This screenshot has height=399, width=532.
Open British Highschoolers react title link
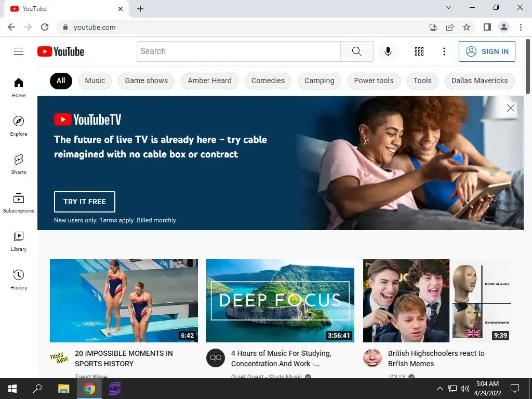pyautogui.click(x=436, y=358)
